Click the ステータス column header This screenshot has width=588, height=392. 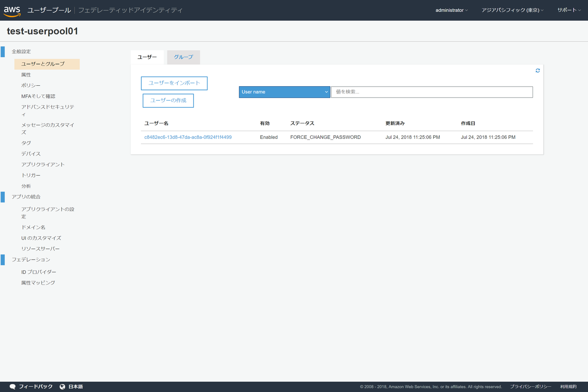(302, 123)
